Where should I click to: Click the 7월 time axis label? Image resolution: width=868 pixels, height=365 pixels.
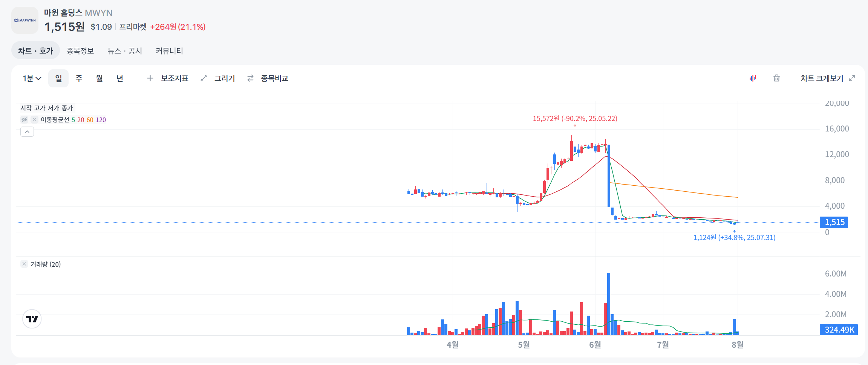(x=663, y=345)
